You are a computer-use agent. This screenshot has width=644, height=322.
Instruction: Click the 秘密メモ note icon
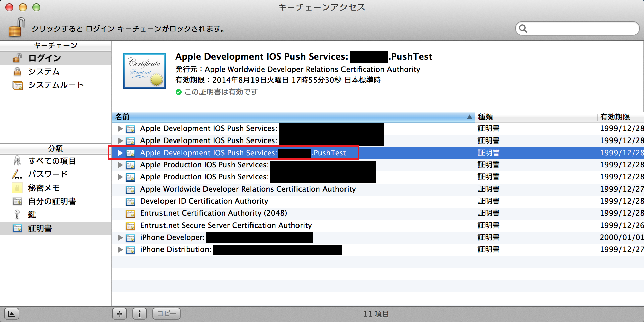point(17,188)
